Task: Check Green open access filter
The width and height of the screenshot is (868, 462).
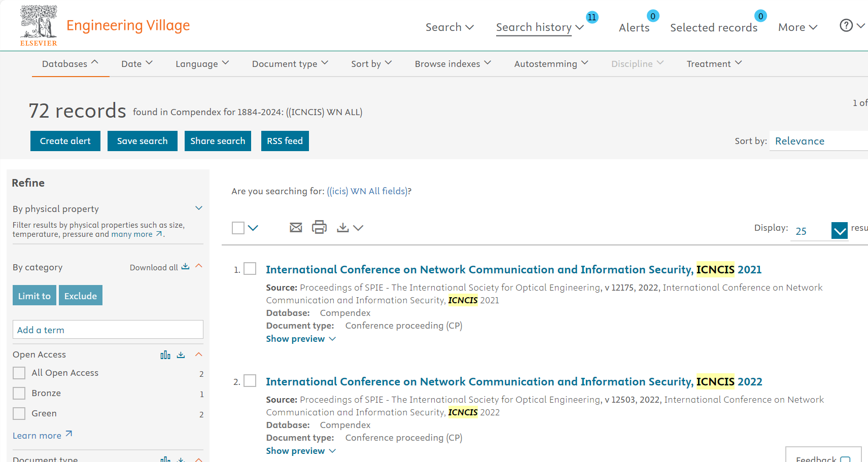Action: click(19, 413)
